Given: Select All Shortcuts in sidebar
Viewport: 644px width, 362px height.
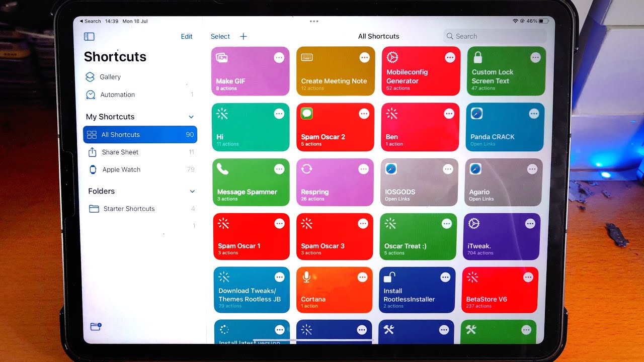Looking at the screenshot, I should (x=140, y=135).
